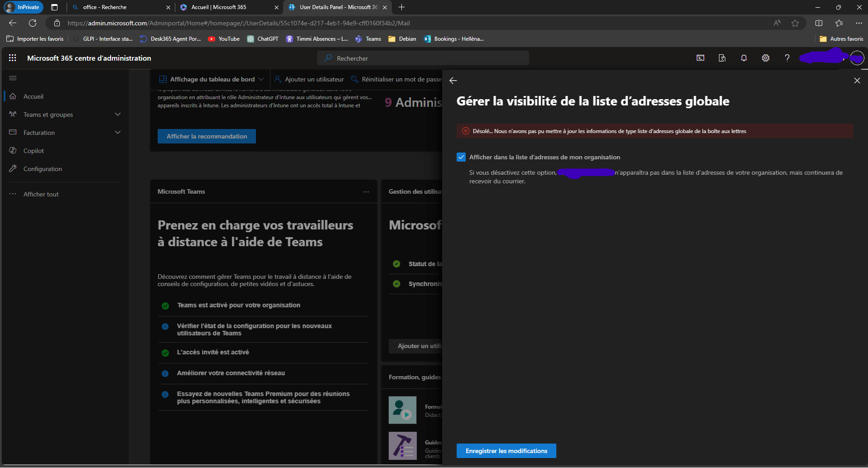868x468 pixels.
Task: Click Enregistrer les modifications button
Action: click(x=506, y=451)
